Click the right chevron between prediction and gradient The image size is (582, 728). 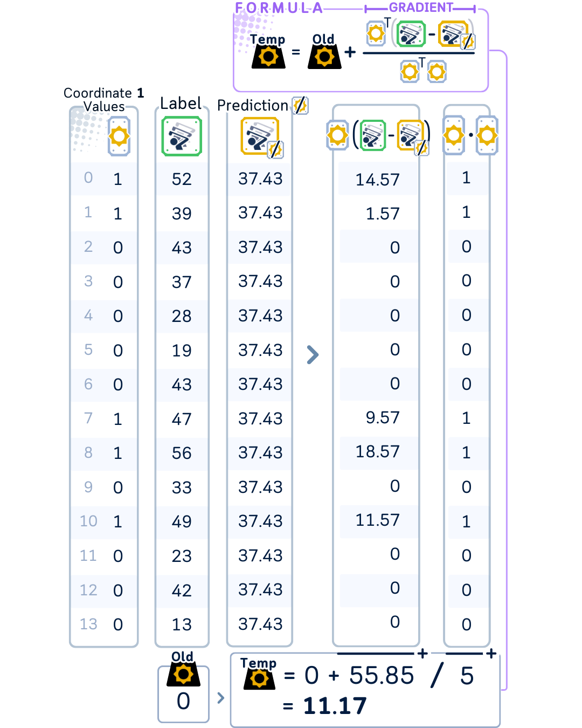pos(313,354)
